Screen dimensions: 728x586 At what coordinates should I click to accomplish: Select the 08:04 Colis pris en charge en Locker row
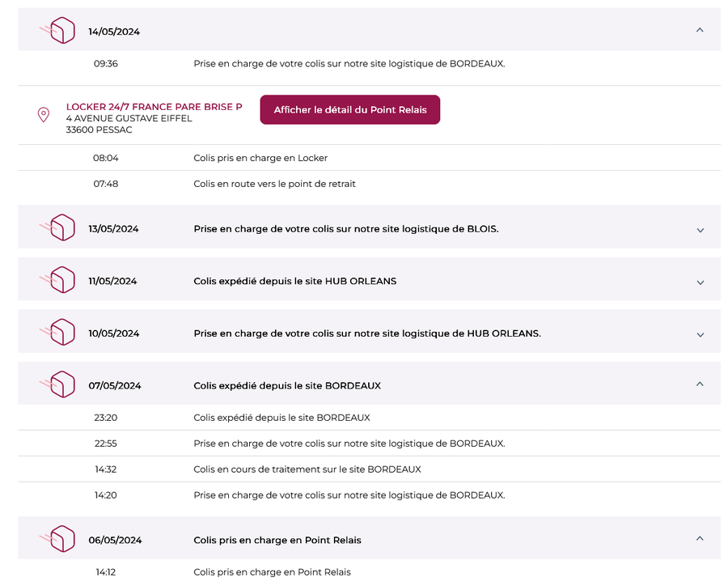click(x=260, y=158)
